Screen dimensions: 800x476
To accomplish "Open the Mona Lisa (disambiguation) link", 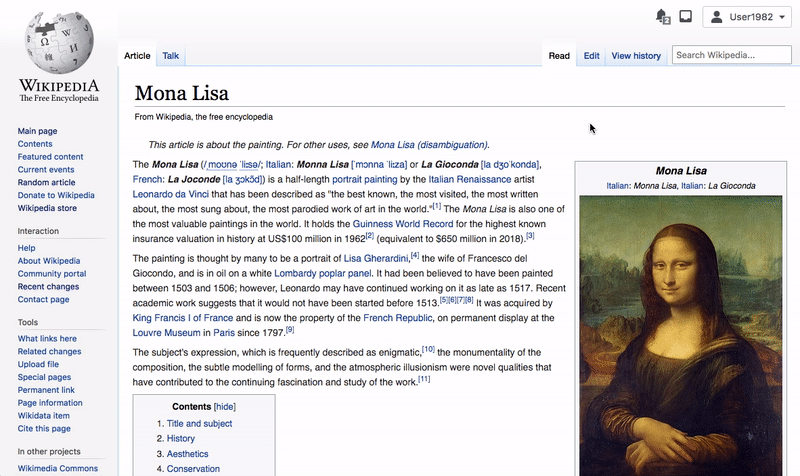I will [429, 144].
